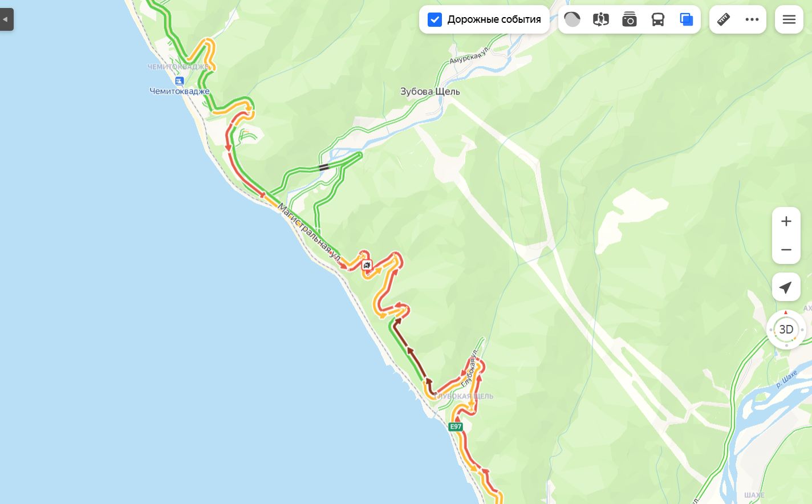The height and width of the screenshot is (504, 812).
Task: Zoom in with plus button
Action: click(786, 221)
